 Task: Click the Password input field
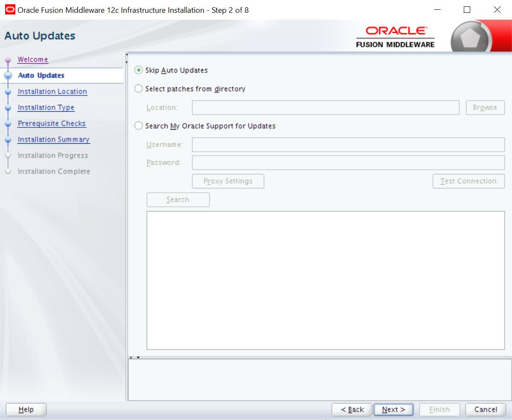(x=348, y=162)
